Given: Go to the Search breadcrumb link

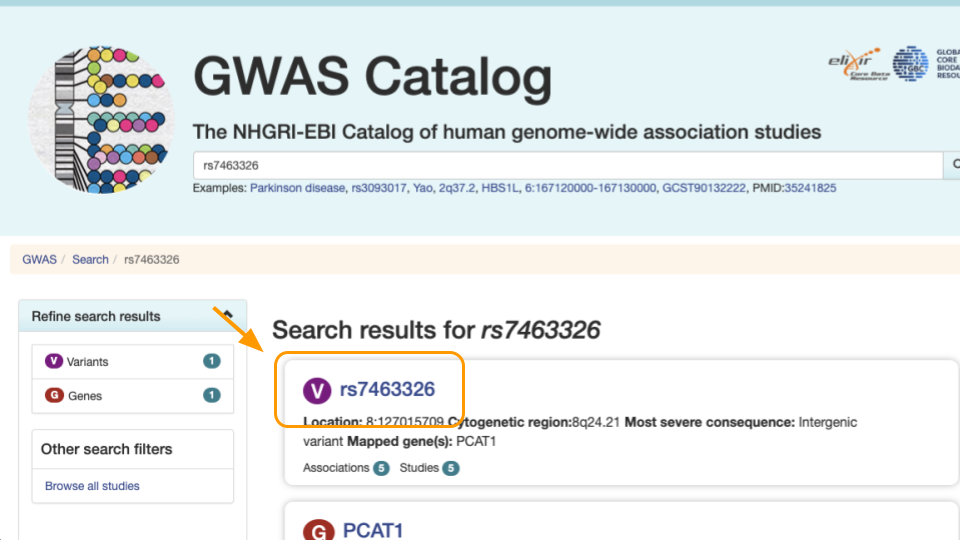Looking at the screenshot, I should click(x=90, y=260).
